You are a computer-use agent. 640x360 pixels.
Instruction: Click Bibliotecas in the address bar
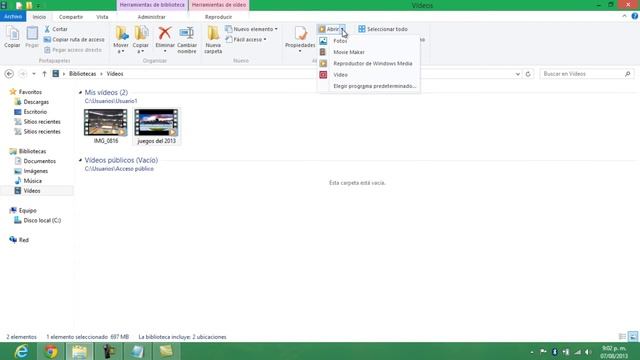[82, 74]
